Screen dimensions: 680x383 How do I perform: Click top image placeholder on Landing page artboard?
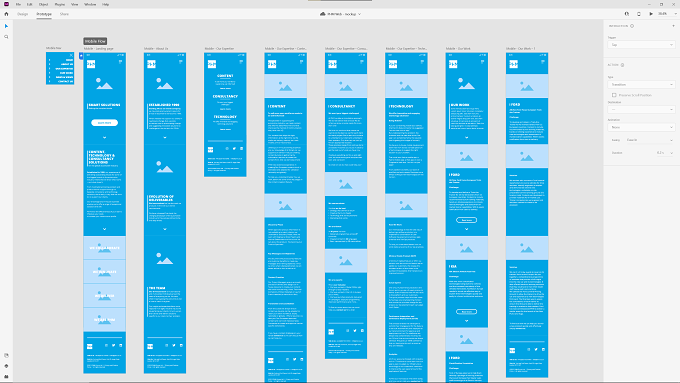tap(105, 84)
